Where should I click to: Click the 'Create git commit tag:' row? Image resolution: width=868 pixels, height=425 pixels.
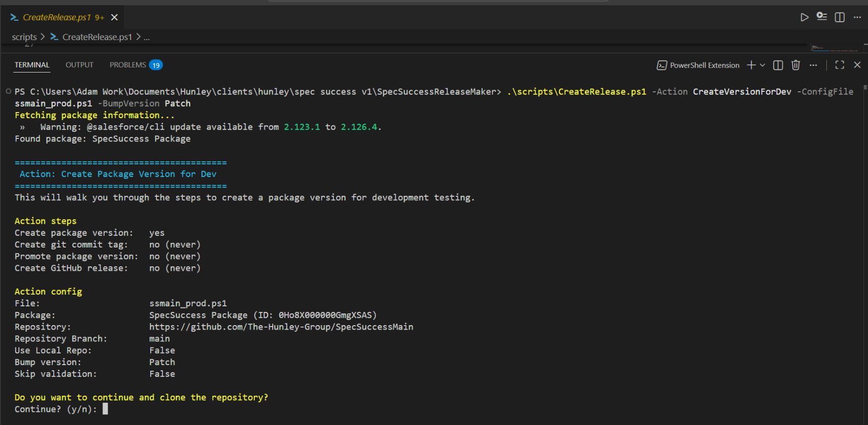point(108,244)
